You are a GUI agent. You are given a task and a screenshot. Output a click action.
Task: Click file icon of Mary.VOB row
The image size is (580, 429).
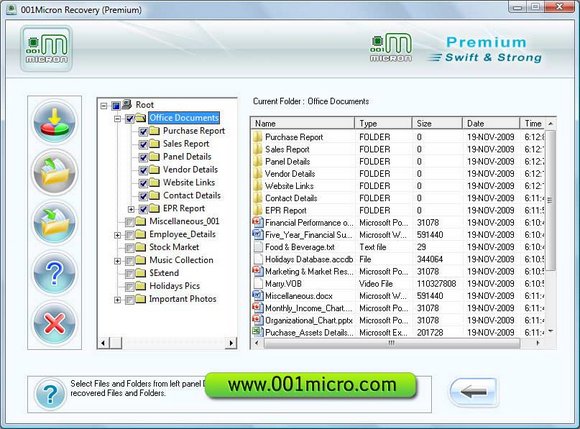coord(258,283)
